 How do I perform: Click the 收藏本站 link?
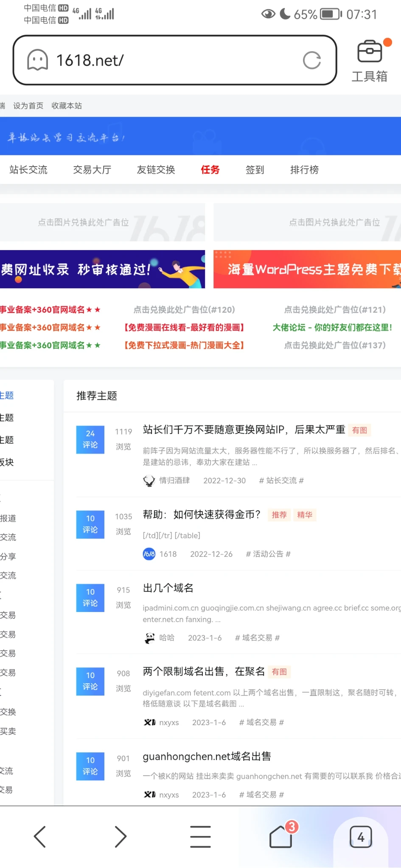click(x=67, y=106)
